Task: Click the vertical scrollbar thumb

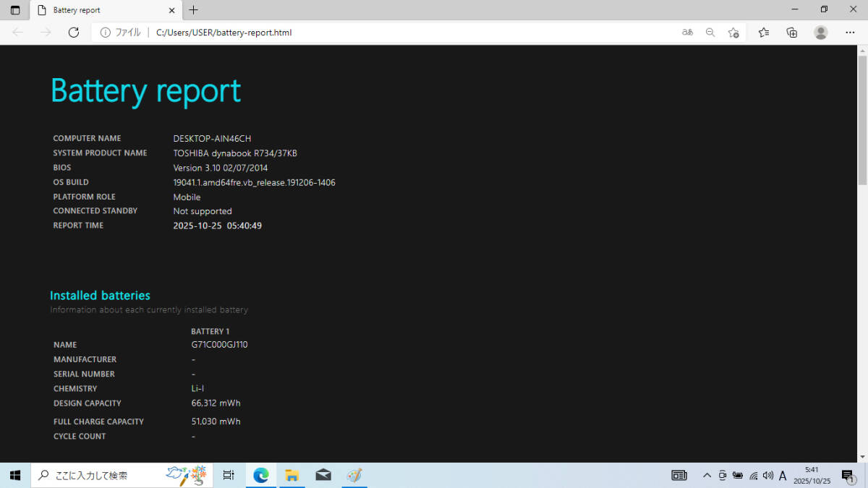Action: coord(862,121)
